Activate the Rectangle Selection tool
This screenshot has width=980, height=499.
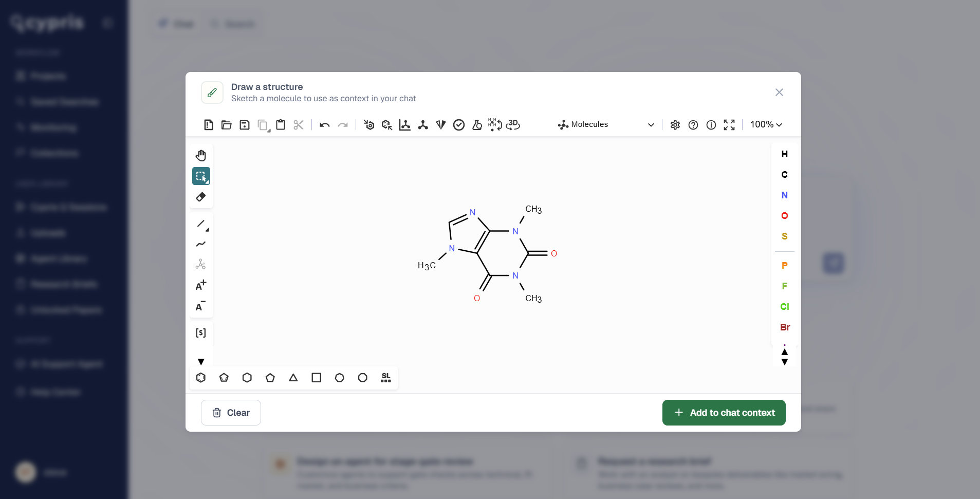(x=201, y=176)
